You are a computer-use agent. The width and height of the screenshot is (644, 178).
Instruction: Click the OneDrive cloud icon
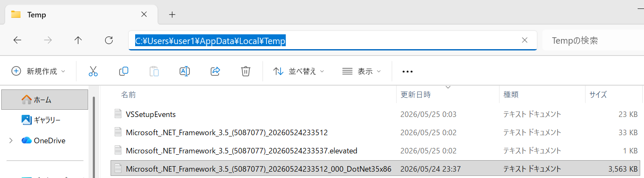tap(27, 140)
